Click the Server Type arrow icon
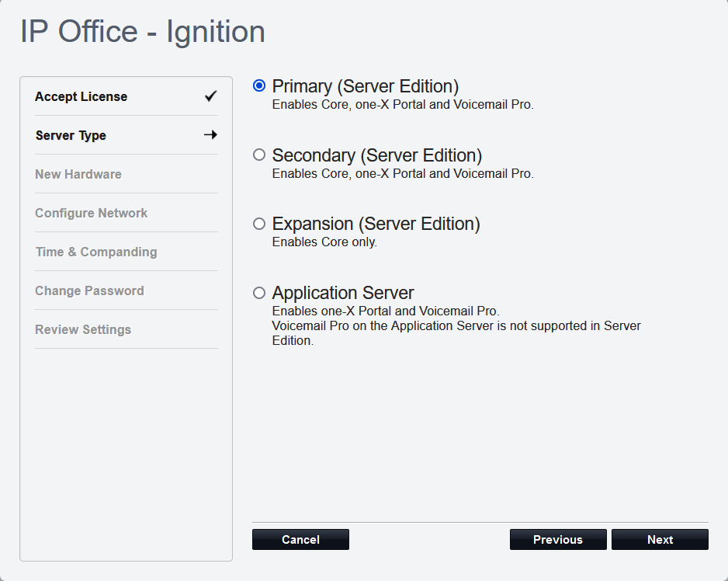This screenshot has height=581, width=728. pos(211,135)
